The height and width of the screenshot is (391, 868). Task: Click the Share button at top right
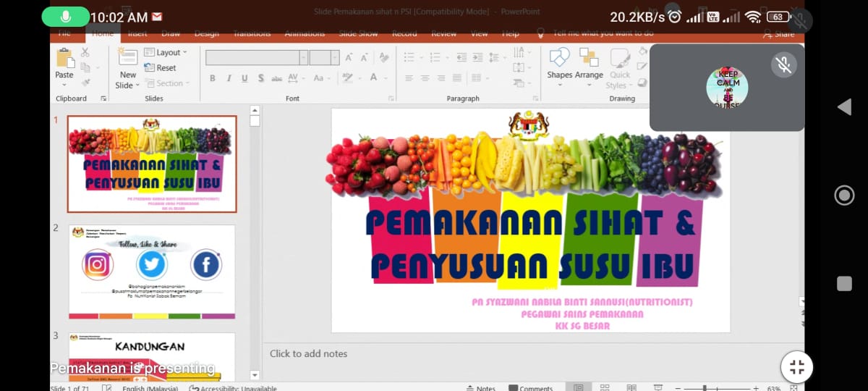tap(778, 34)
